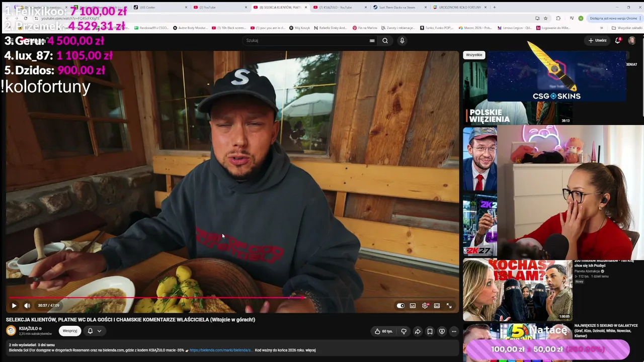644x362 pixels.
Task: Open the 'Rafaella Slinky Anal...' bookmark
Action: (x=330, y=28)
